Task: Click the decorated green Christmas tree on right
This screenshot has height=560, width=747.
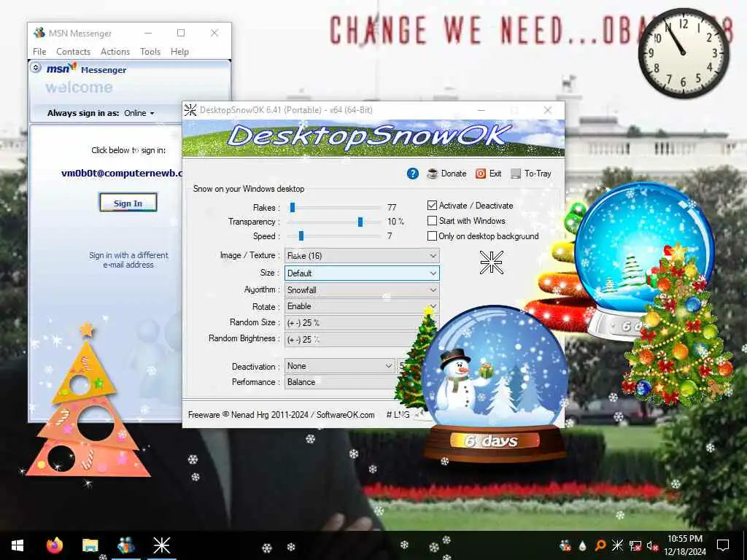Action: tap(678, 326)
